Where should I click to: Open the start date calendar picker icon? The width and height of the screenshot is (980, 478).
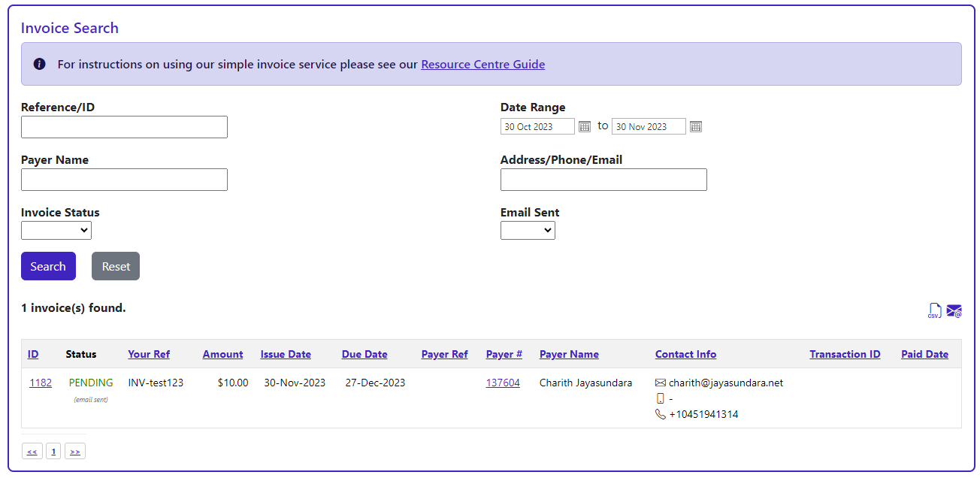click(x=585, y=127)
